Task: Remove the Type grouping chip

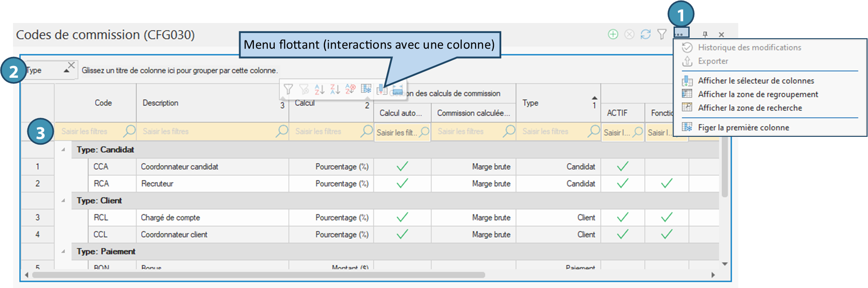Action: [72, 65]
